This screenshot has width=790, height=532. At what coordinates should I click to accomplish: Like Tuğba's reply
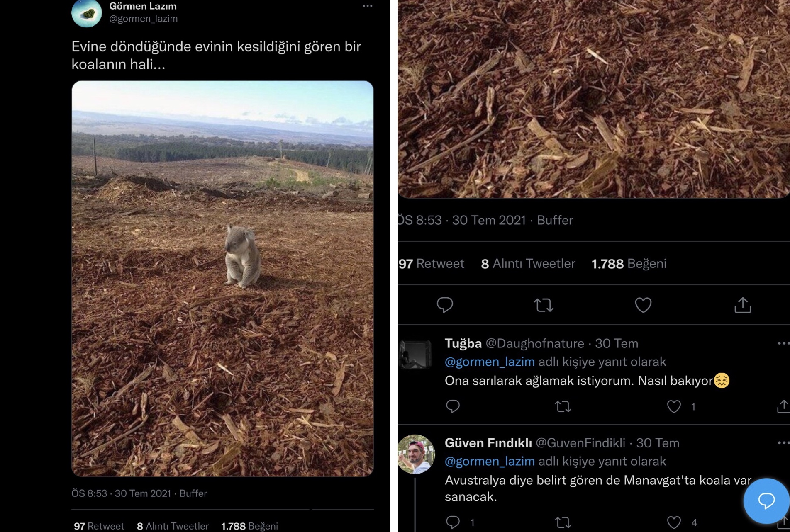[x=674, y=406]
